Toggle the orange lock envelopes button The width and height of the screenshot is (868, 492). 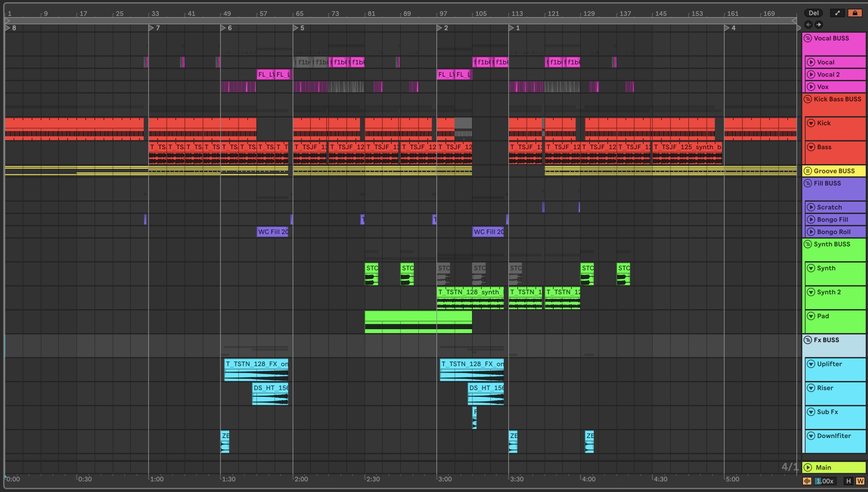pos(855,13)
